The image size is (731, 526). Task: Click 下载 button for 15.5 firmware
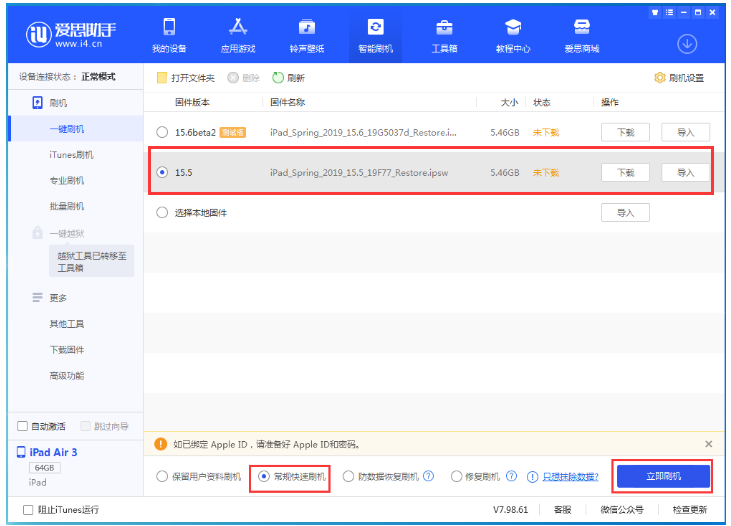click(625, 173)
